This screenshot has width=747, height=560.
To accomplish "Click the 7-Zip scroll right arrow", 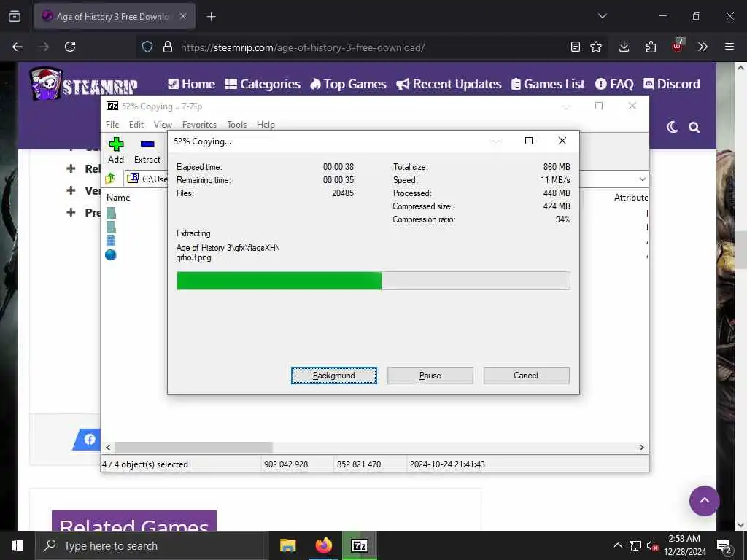I will (x=642, y=447).
